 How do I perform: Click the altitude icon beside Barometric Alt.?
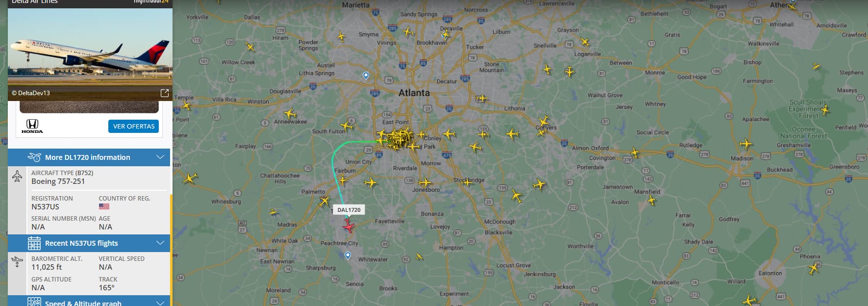pyautogui.click(x=17, y=262)
